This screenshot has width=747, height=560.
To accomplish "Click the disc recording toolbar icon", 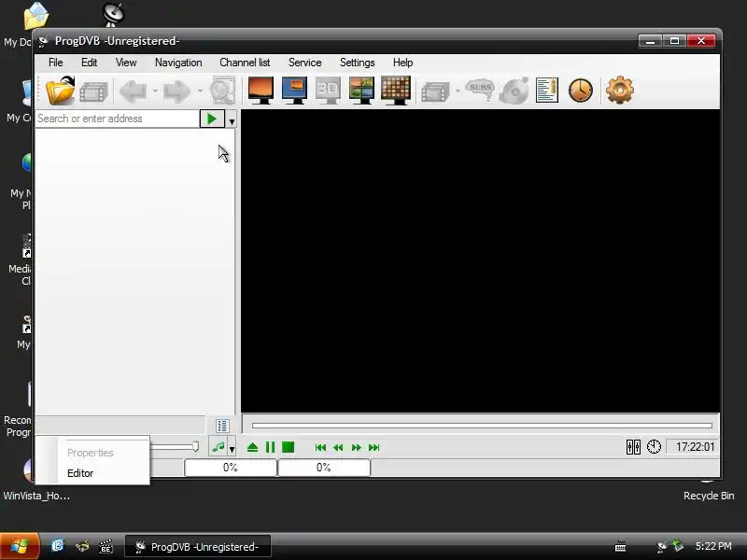I will (514, 90).
